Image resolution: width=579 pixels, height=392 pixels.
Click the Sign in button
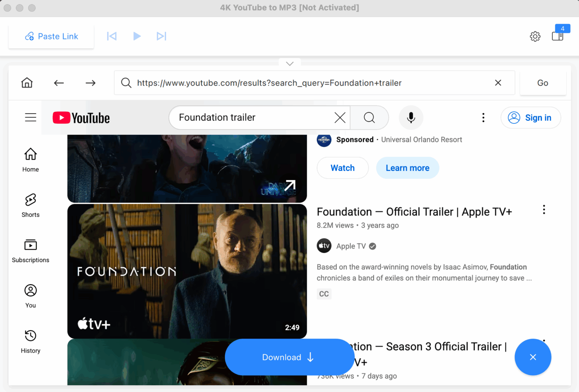coord(531,117)
